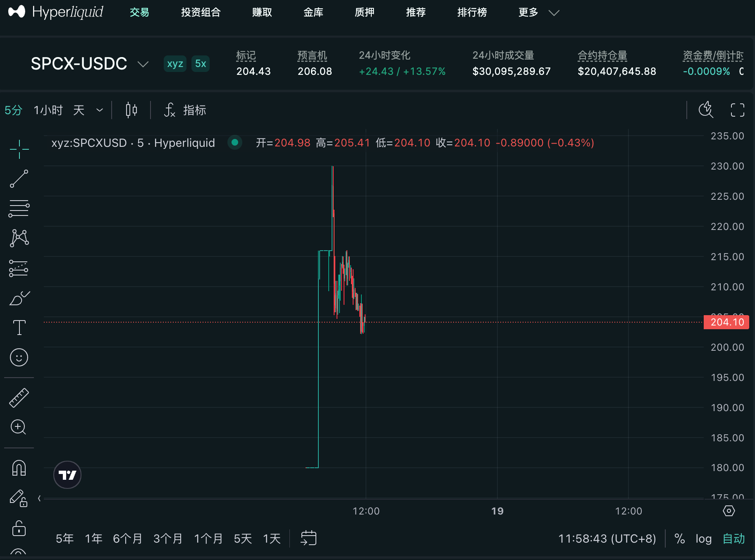The height and width of the screenshot is (560, 755).
Task: Click the date 19 on time axis
Action: click(497, 511)
